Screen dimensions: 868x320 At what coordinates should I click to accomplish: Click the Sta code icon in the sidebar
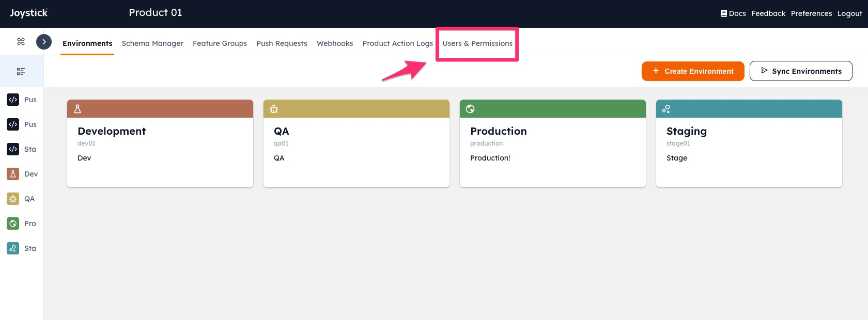click(x=13, y=149)
